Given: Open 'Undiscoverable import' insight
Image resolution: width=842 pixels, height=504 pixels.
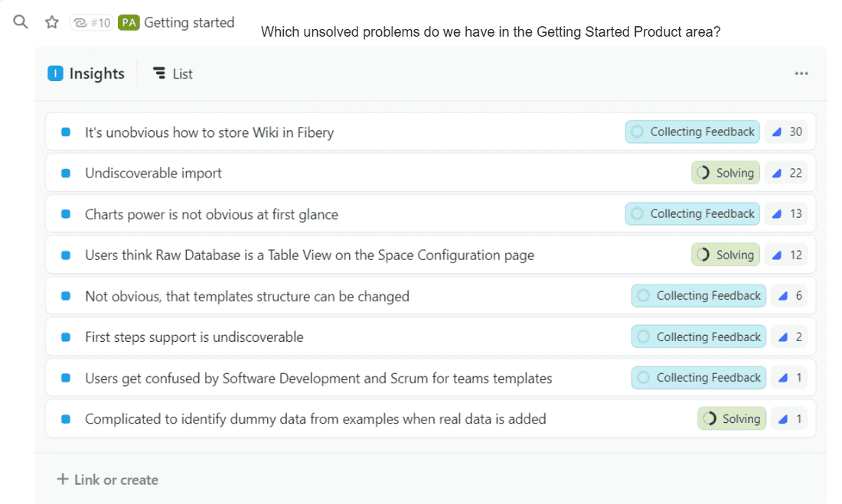Looking at the screenshot, I should 153,174.
